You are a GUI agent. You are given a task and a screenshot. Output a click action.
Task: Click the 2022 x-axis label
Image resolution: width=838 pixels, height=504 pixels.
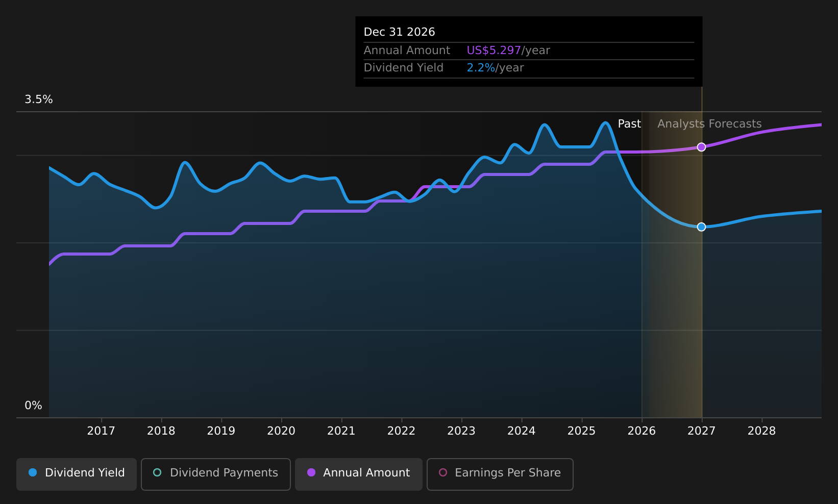tap(401, 431)
